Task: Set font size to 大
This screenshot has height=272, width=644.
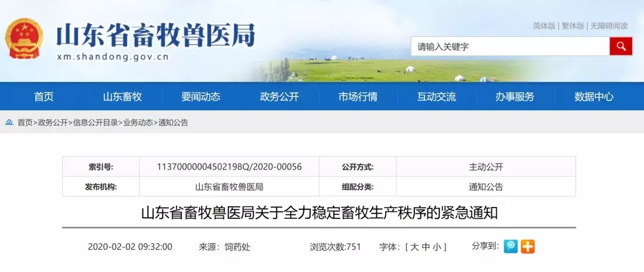Action: (x=414, y=247)
